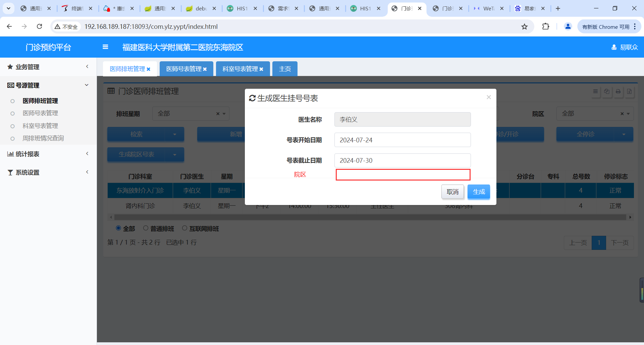This screenshot has height=345, width=644.
Task: Click the list view icon in panel toolbar
Action: click(x=595, y=91)
